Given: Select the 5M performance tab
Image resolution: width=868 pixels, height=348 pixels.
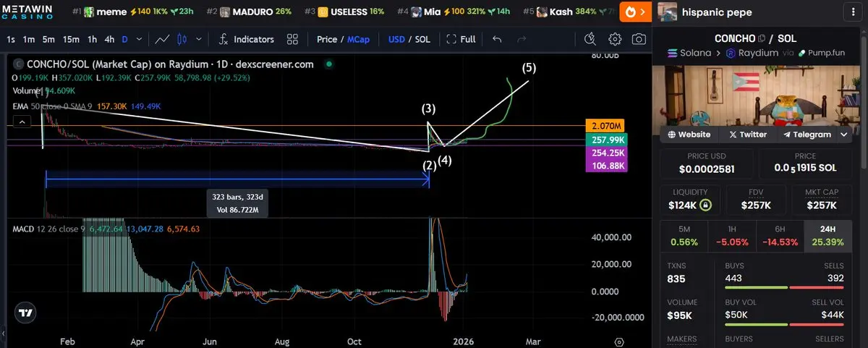Looking at the screenshot, I should pyautogui.click(x=684, y=236).
